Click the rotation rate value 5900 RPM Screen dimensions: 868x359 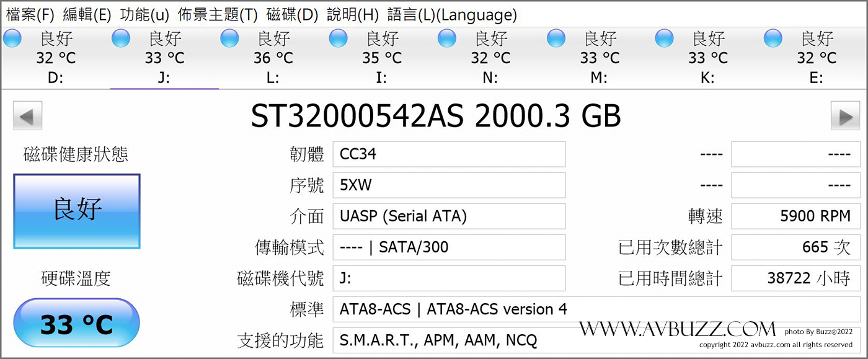[796, 216]
